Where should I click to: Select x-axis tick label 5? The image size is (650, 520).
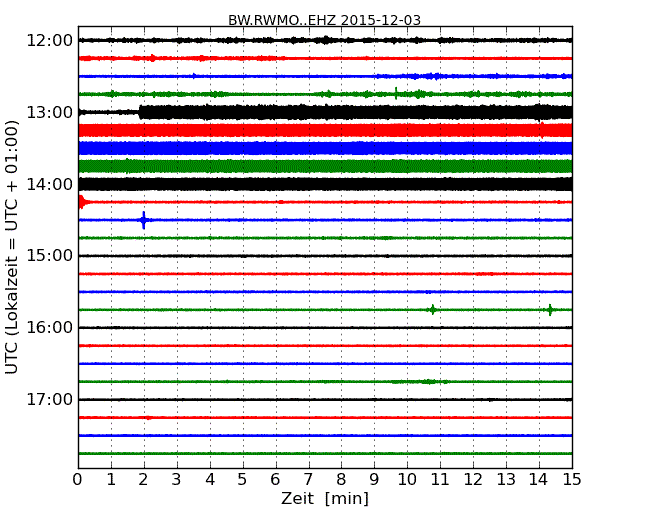243,480
